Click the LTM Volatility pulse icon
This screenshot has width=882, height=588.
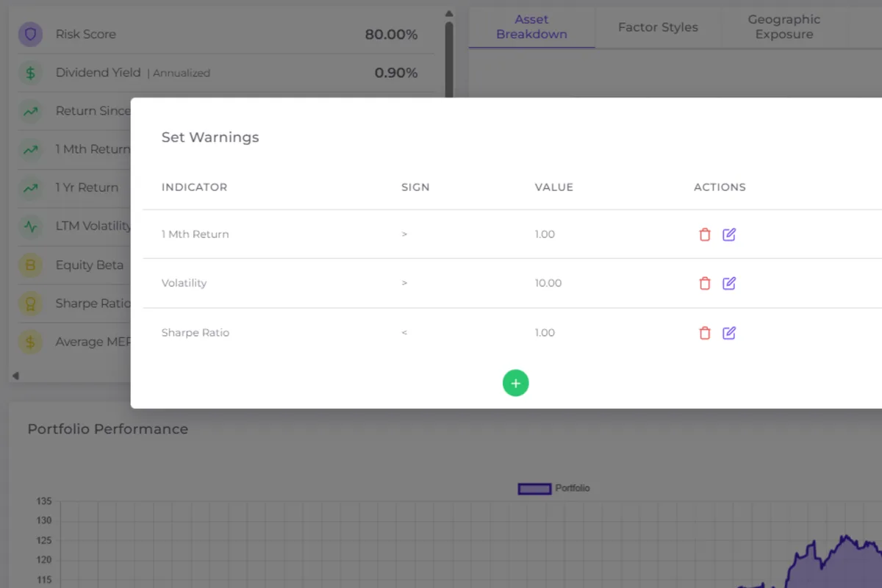point(30,226)
